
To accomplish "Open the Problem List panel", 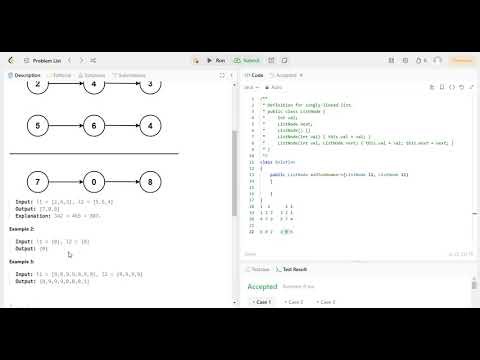I will 42,61.
